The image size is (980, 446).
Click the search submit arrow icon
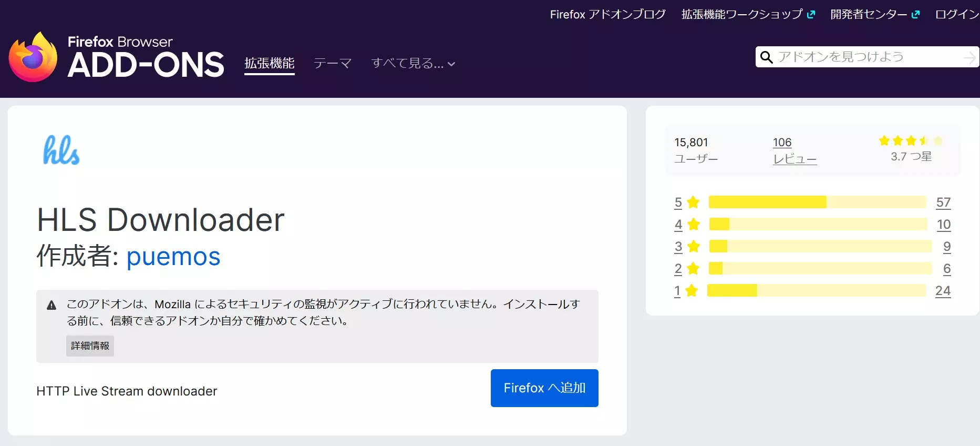(970, 57)
